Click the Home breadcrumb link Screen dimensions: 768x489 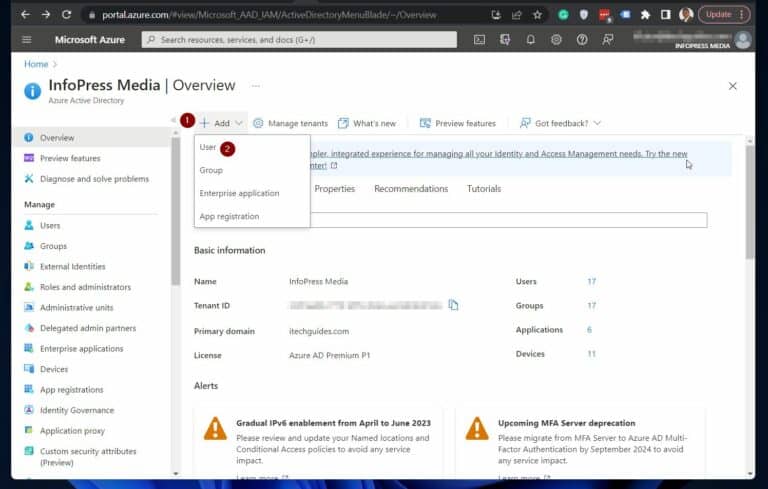[36, 64]
